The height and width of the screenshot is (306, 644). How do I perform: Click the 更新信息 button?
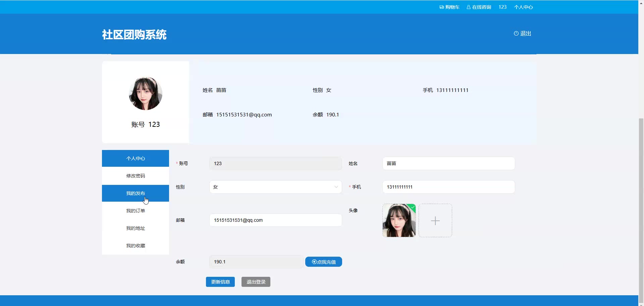[220, 282]
